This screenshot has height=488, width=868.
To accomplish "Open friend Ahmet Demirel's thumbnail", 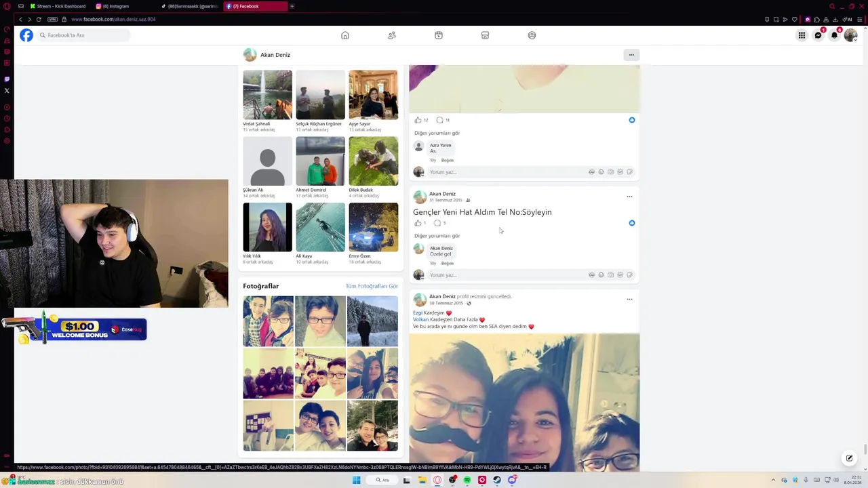I will tap(320, 161).
